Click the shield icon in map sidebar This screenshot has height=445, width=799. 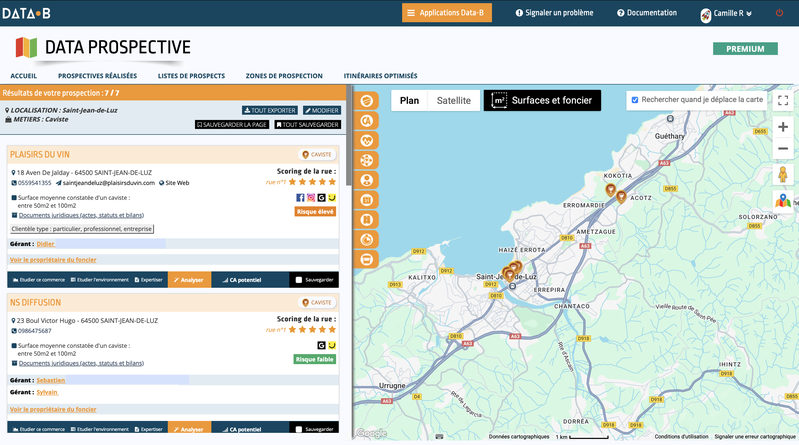click(366, 101)
